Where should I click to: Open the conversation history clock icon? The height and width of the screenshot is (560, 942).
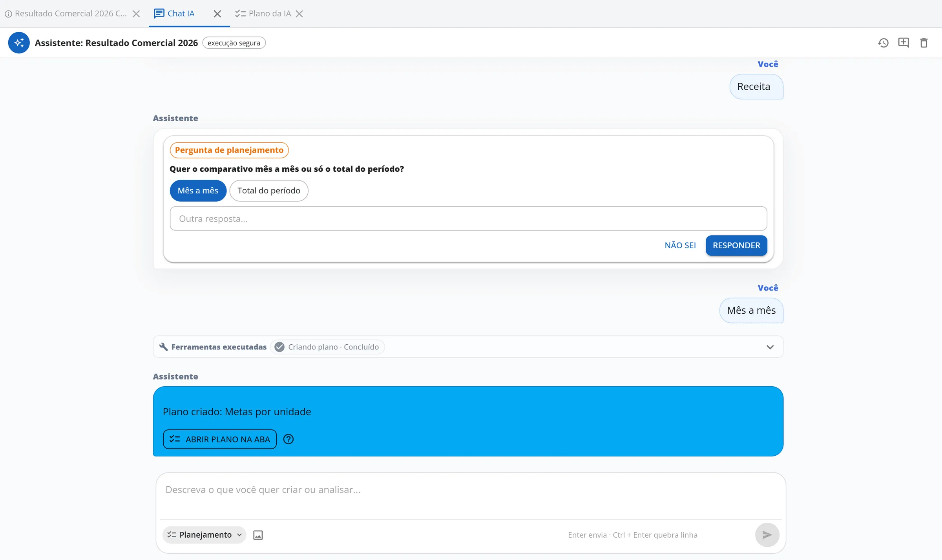pyautogui.click(x=883, y=43)
